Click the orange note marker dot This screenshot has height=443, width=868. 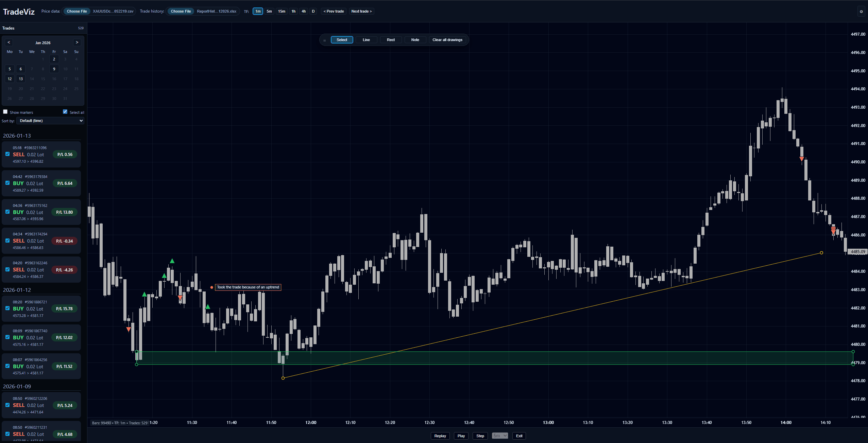212,287
